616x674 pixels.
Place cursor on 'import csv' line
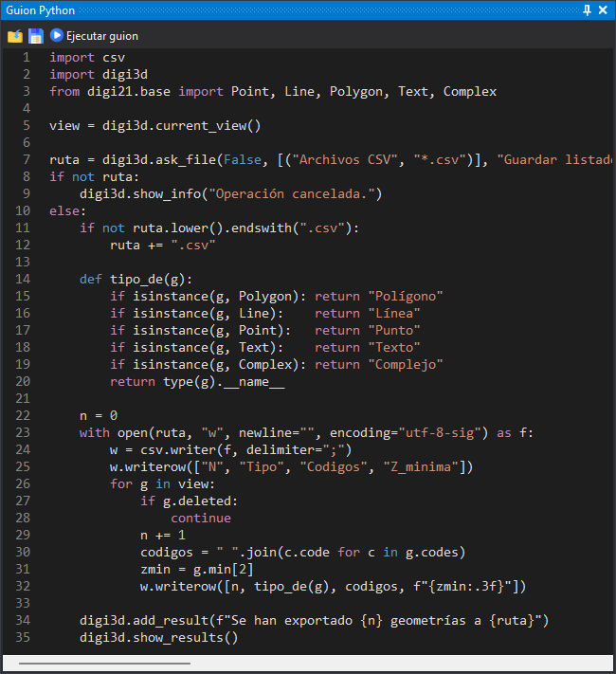coord(87,57)
